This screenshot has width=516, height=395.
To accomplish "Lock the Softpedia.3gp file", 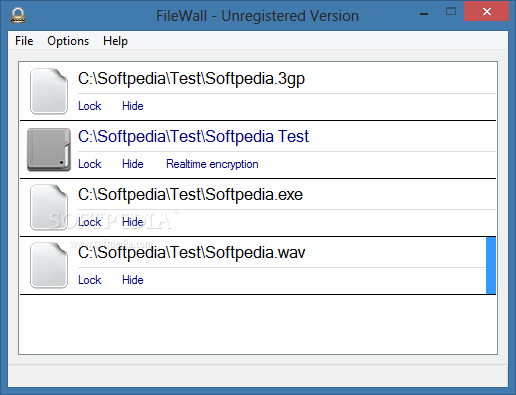I will (x=89, y=106).
